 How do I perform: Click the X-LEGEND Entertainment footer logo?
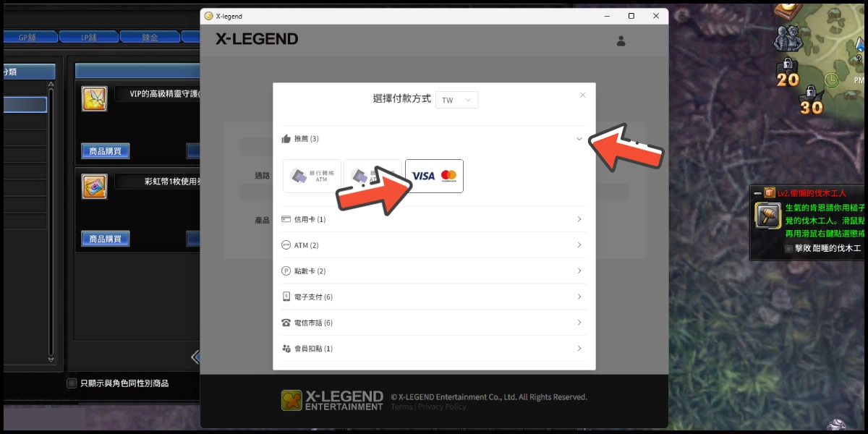[x=332, y=400]
